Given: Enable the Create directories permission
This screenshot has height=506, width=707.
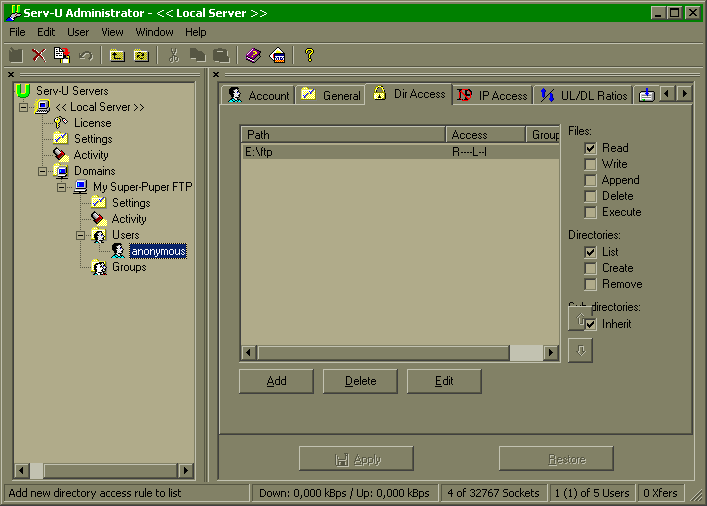Looking at the screenshot, I should point(590,268).
